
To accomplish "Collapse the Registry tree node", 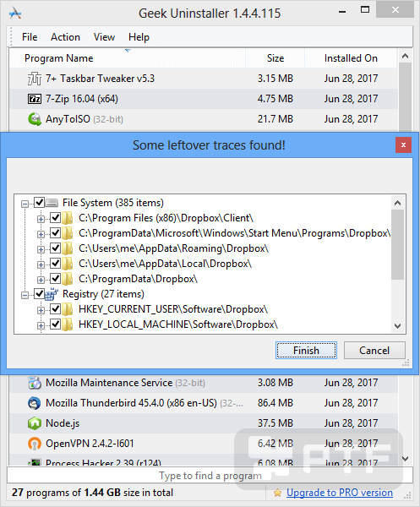I will (x=25, y=295).
